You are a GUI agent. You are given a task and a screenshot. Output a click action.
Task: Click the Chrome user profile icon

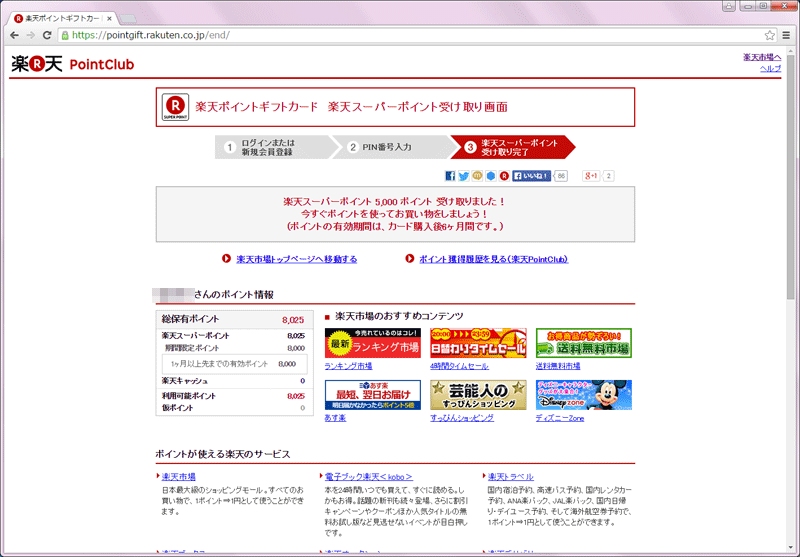729,6
